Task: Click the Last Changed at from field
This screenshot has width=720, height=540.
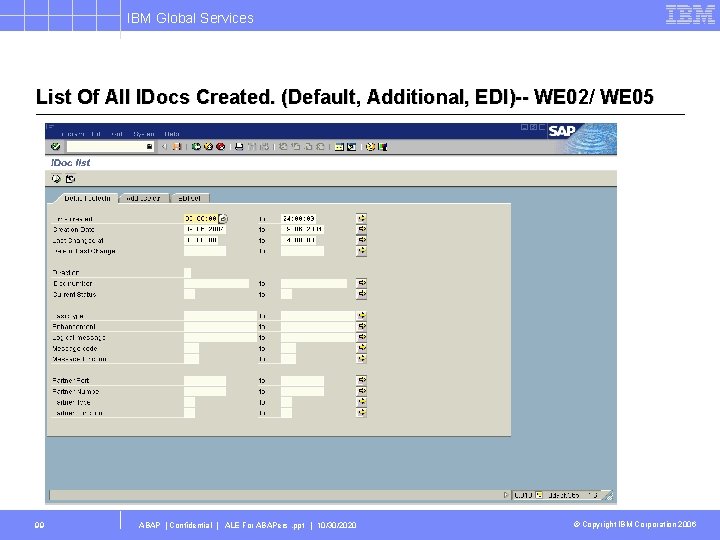Action: tap(201, 240)
